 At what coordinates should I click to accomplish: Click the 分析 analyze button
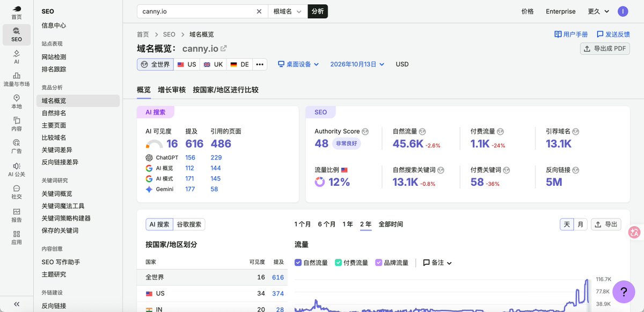click(x=318, y=11)
